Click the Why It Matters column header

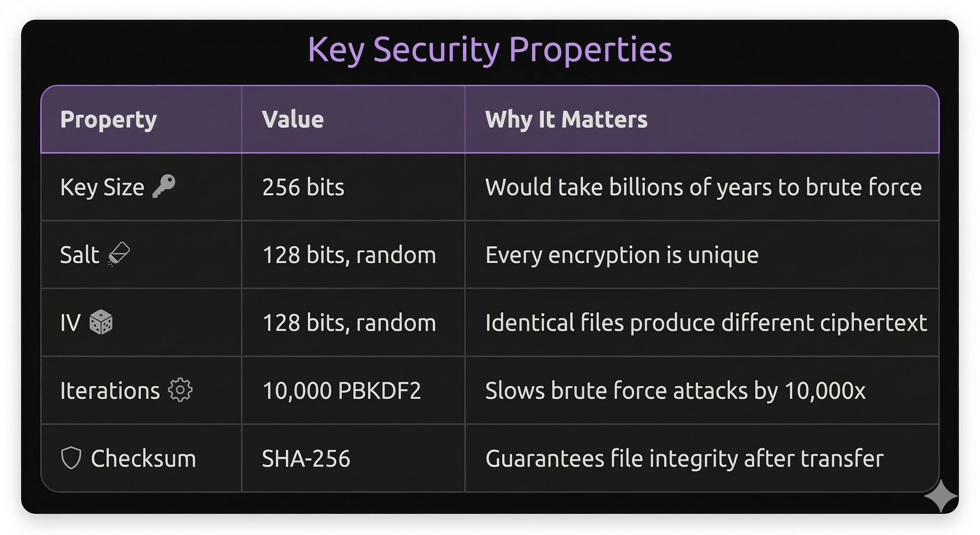pos(566,119)
